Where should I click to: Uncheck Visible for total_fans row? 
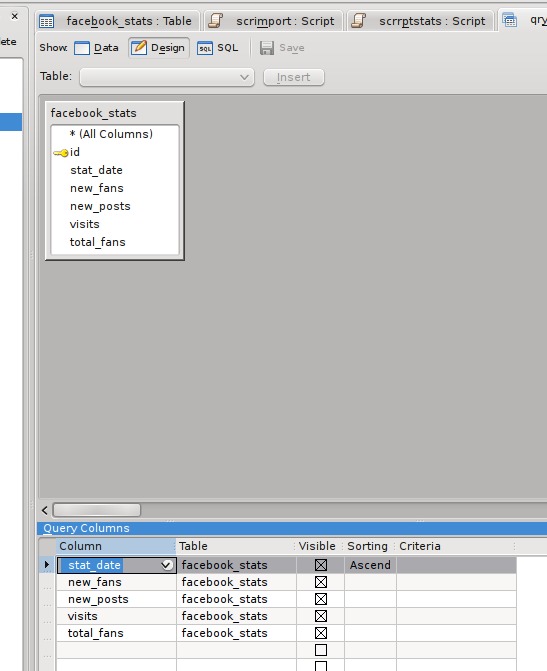click(321, 633)
